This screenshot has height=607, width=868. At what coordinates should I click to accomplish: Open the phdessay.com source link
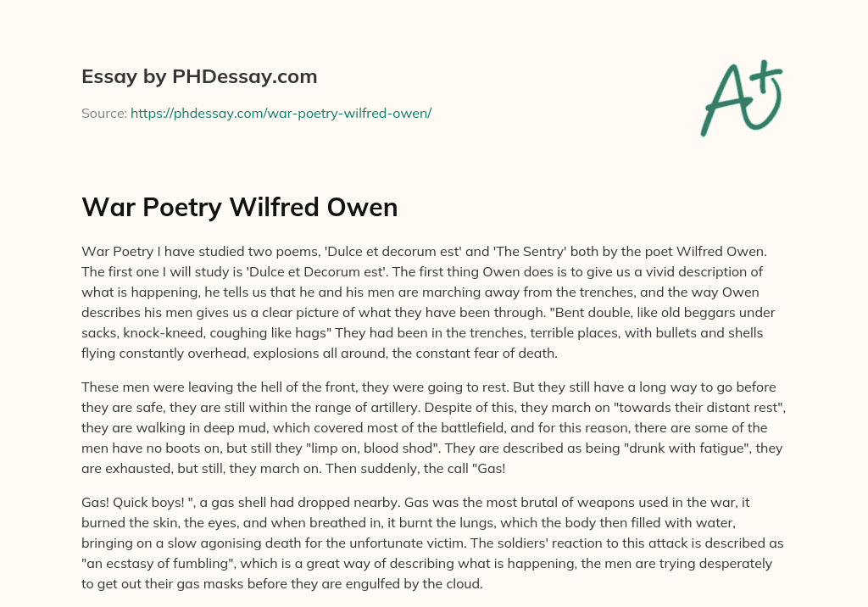tap(281, 113)
